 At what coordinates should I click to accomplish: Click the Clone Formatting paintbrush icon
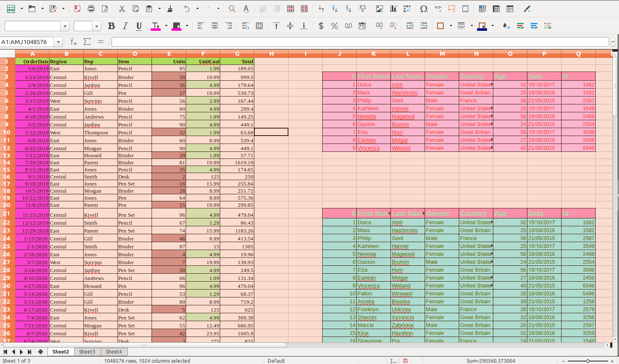coord(170,9)
